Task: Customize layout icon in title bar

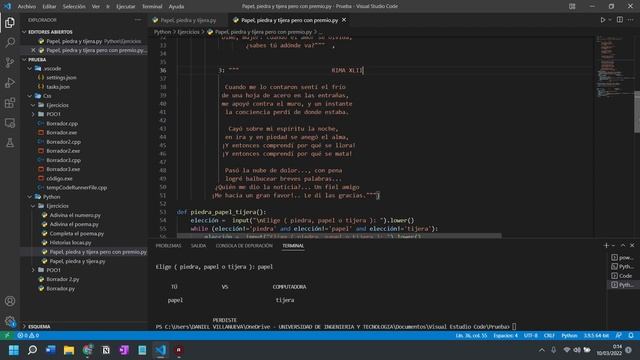Action: click(572, 6)
